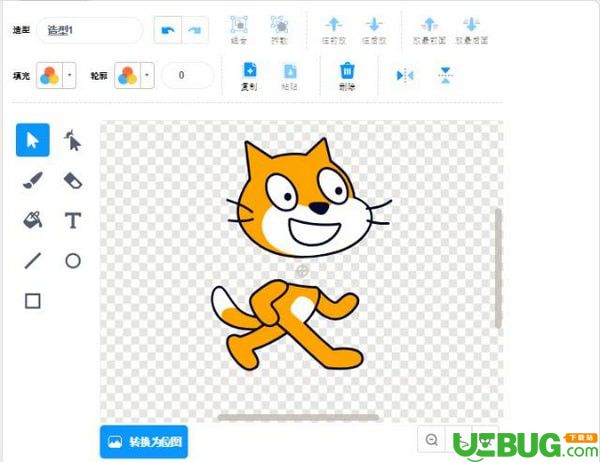Image resolution: width=600 pixels, height=462 pixels.
Task: Select the Eraser tool
Action: point(73,180)
